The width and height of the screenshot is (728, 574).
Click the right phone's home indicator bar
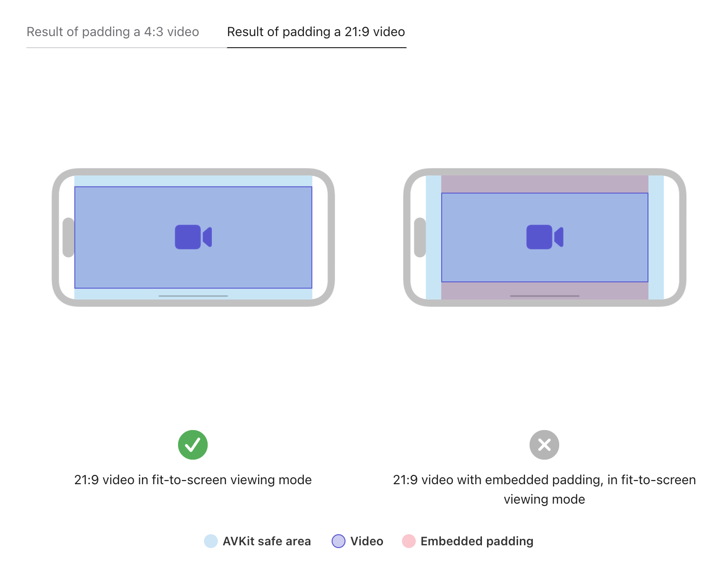[x=545, y=296]
